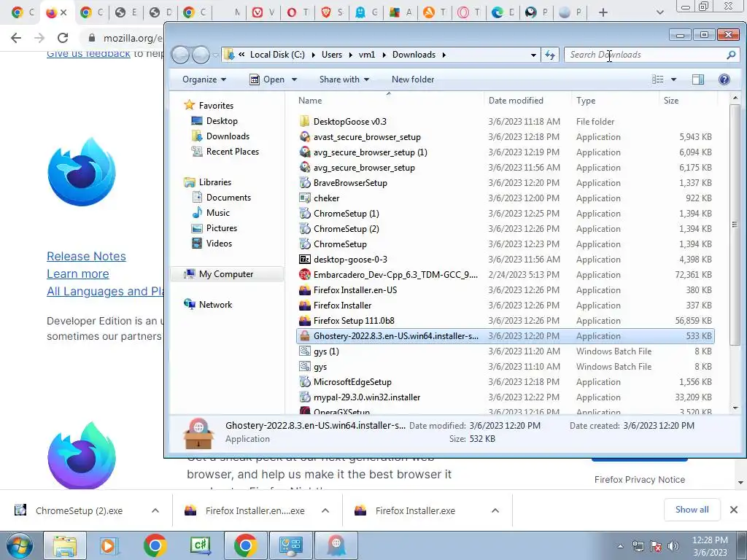
Task: Expand the view options dropdown arrow
Action: (x=673, y=79)
